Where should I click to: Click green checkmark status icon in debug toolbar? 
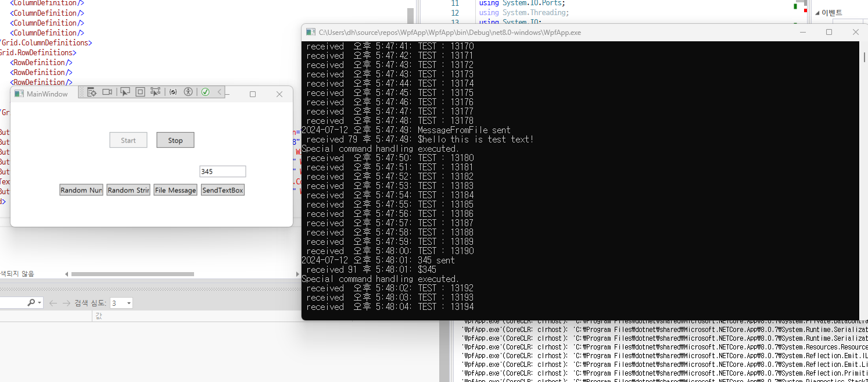tap(205, 92)
